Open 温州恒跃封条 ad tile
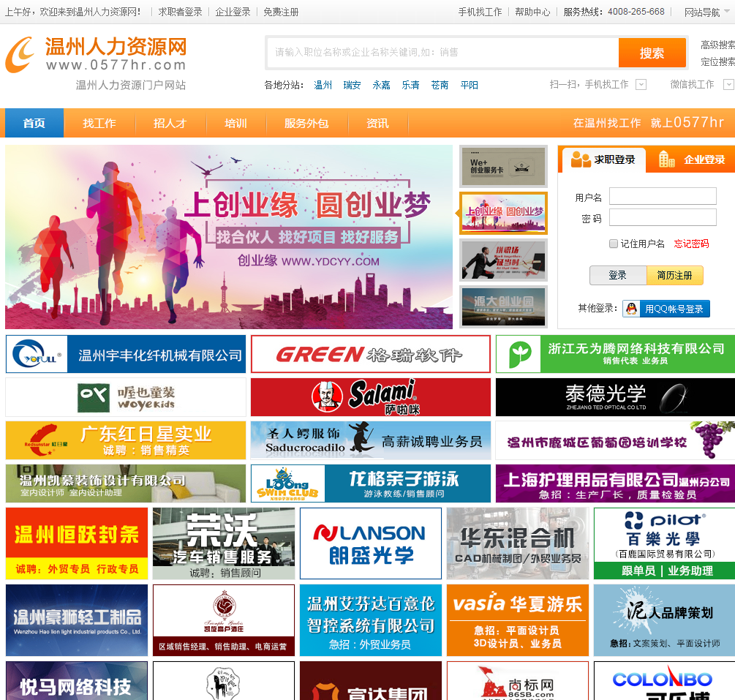 click(77, 543)
